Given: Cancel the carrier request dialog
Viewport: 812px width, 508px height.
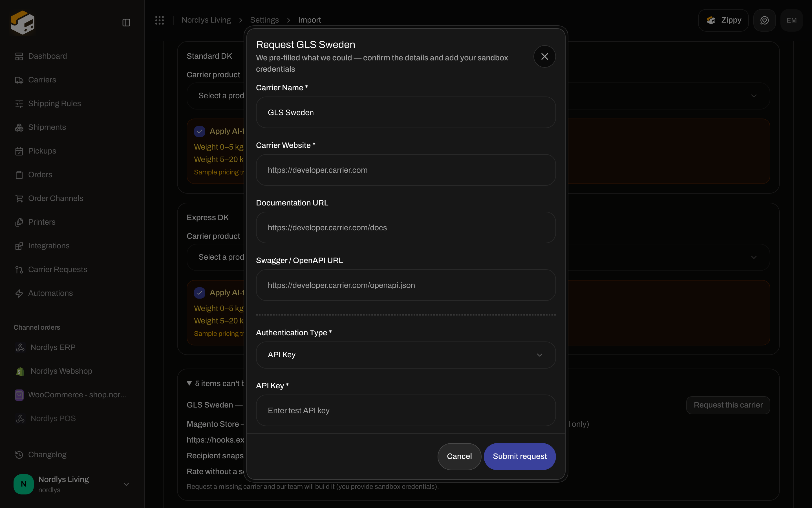Looking at the screenshot, I should pos(459,456).
